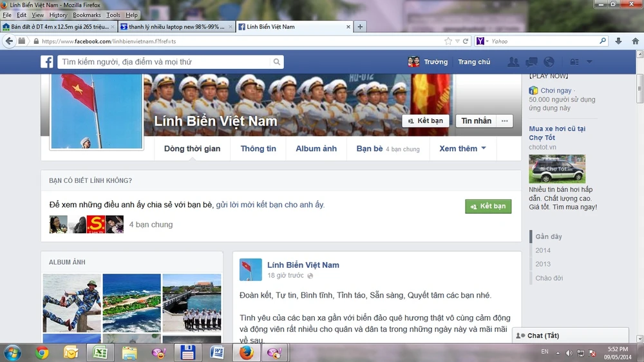
Task: Choose search engine Yahoo dropdown
Action: (482, 41)
